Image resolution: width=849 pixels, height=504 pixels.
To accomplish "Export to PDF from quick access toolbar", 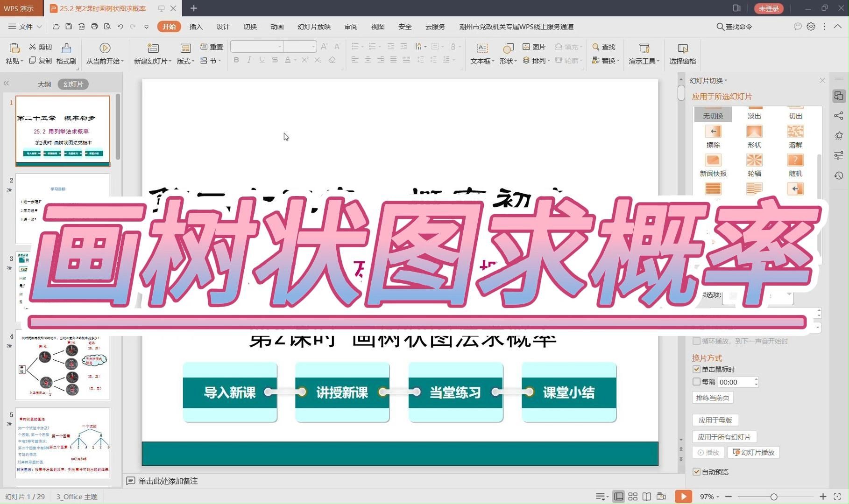I will click(x=81, y=27).
